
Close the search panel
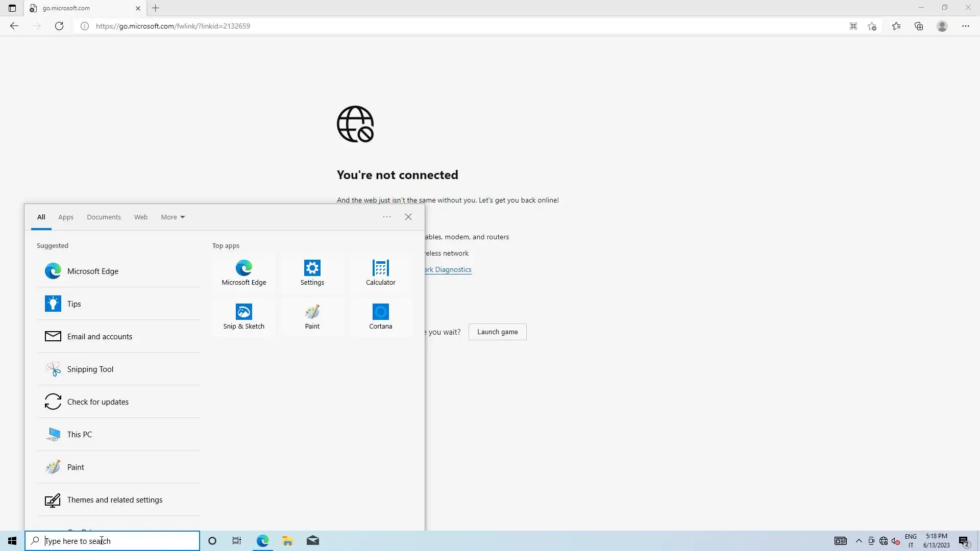tap(408, 217)
